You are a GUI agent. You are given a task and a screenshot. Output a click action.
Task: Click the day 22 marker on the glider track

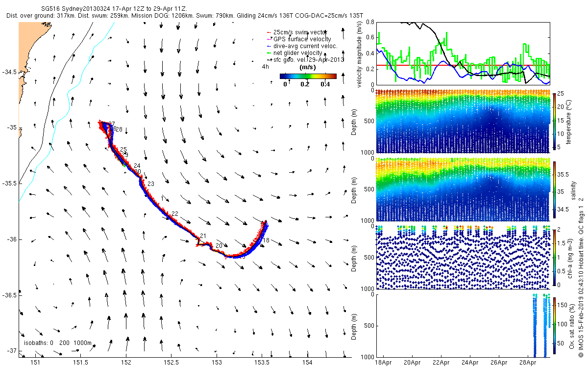174,213
